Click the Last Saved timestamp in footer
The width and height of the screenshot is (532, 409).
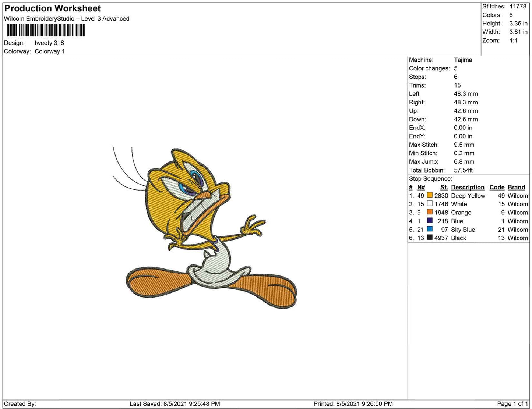(x=175, y=403)
